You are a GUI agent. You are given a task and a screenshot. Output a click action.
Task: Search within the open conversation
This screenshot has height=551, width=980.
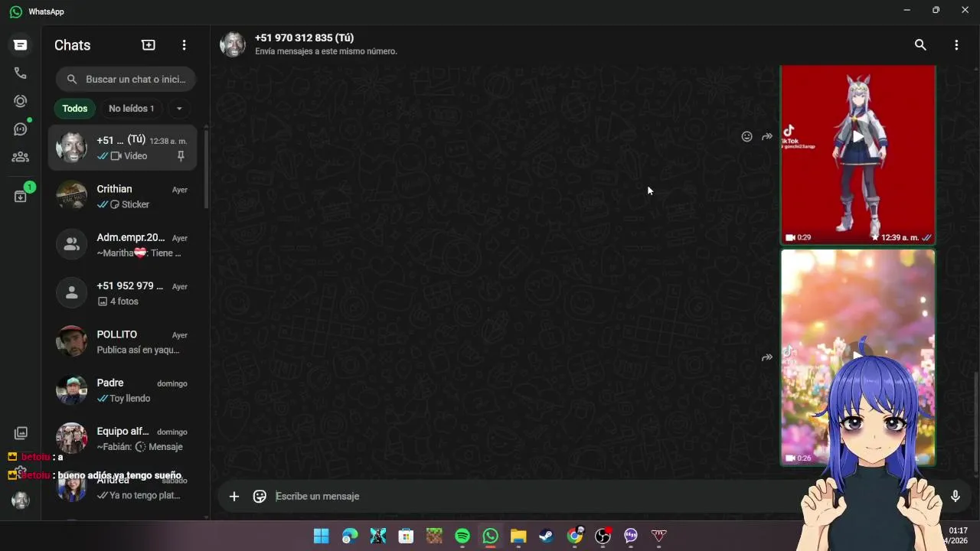920,45
